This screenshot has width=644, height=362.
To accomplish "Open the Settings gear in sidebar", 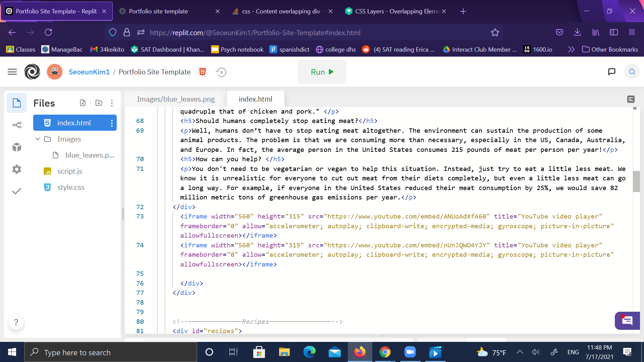I will click(x=17, y=169).
